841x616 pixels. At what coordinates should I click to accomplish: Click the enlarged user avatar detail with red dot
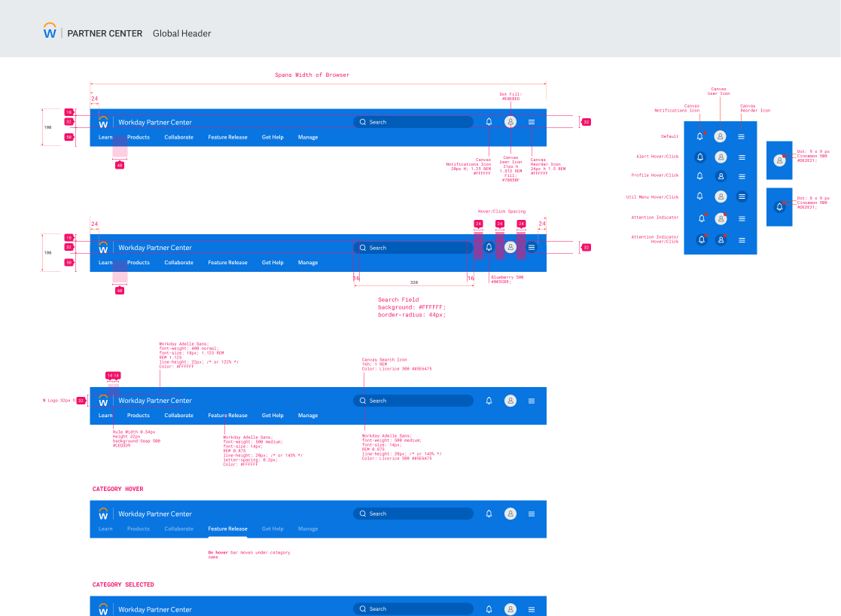(779, 160)
